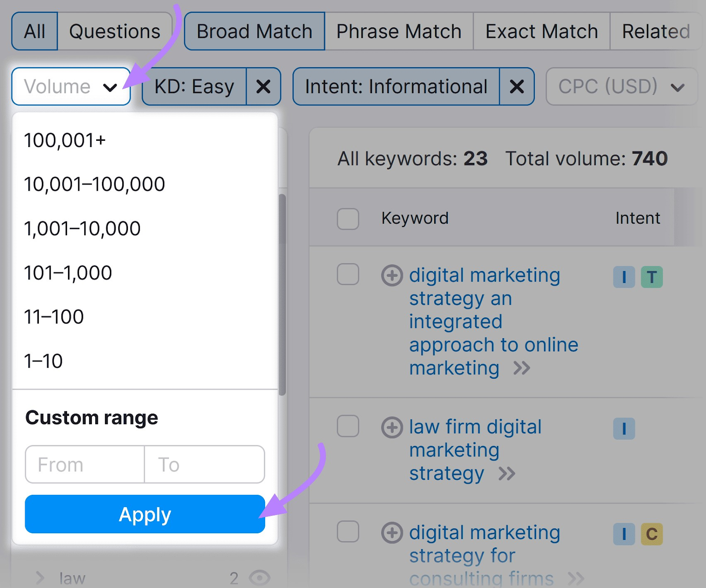Click the Informational badge beside 'law firm digital marketing strategy'
This screenshot has width=706, height=588.
point(623,429)
